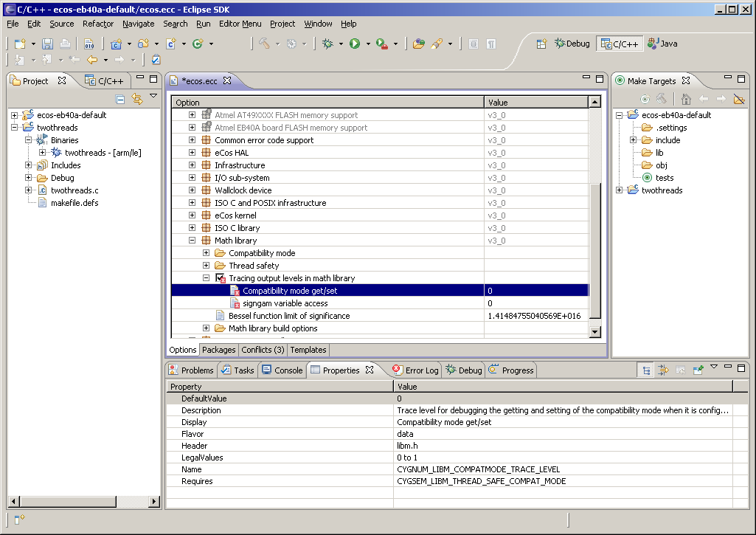
Task: Click the Open Type folder icon
Action: 419,44
